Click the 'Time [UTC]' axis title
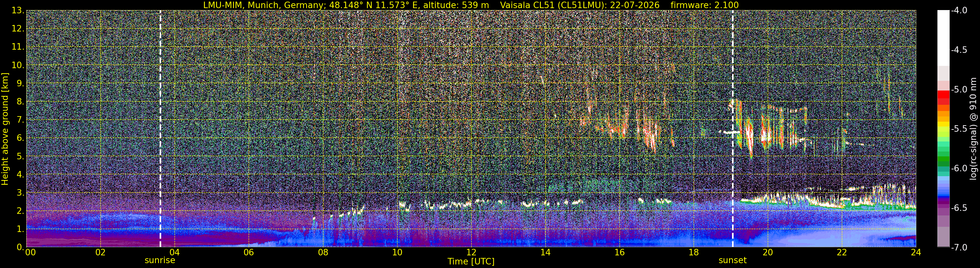The width and height of the screenshot is (980, 268). tap(471, 262)
